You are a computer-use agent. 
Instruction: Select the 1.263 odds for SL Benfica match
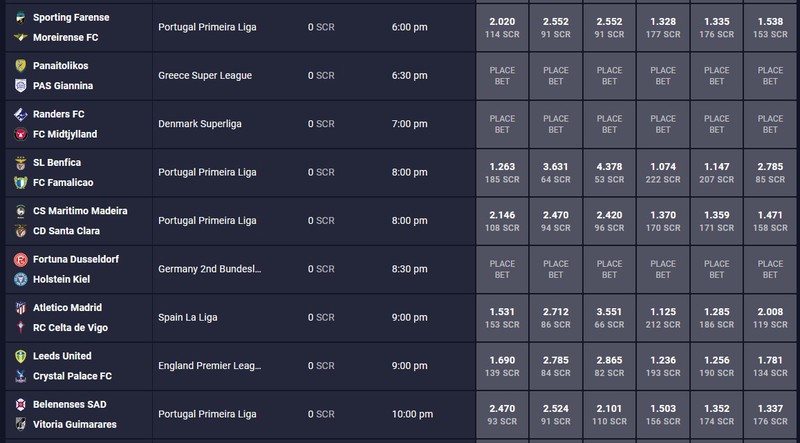click(x=502, y=173)
